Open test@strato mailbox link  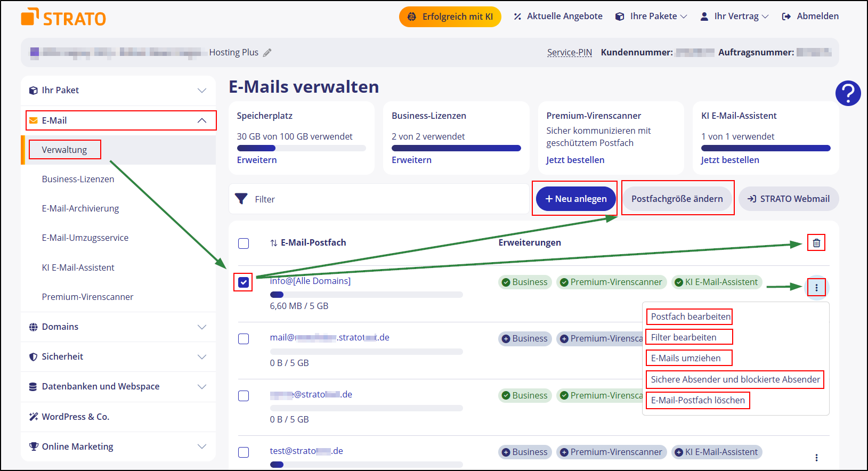[x=306, y=451]
